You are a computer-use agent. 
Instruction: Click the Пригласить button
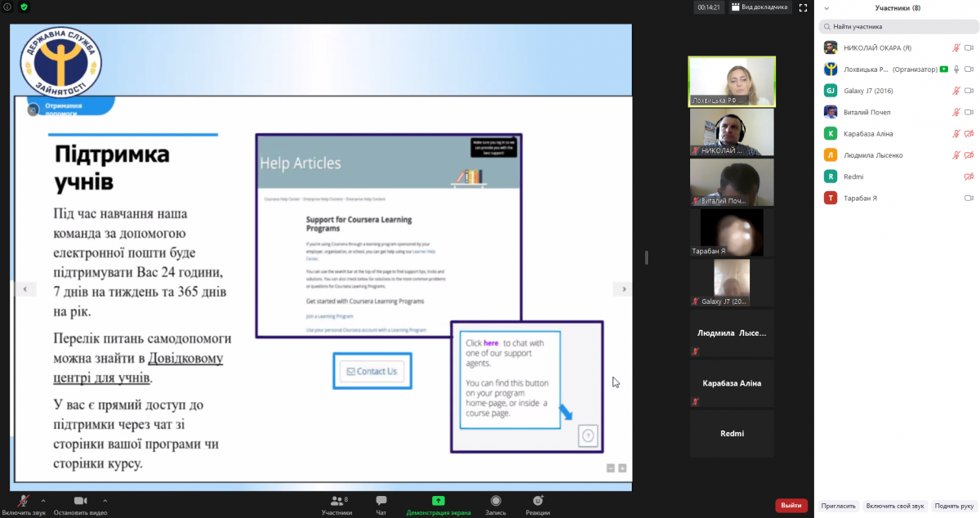(x=838, y=506)
